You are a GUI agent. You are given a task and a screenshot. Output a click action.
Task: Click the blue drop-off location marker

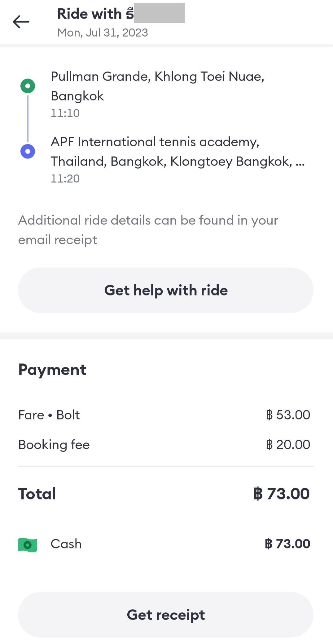tap(28, 151)
